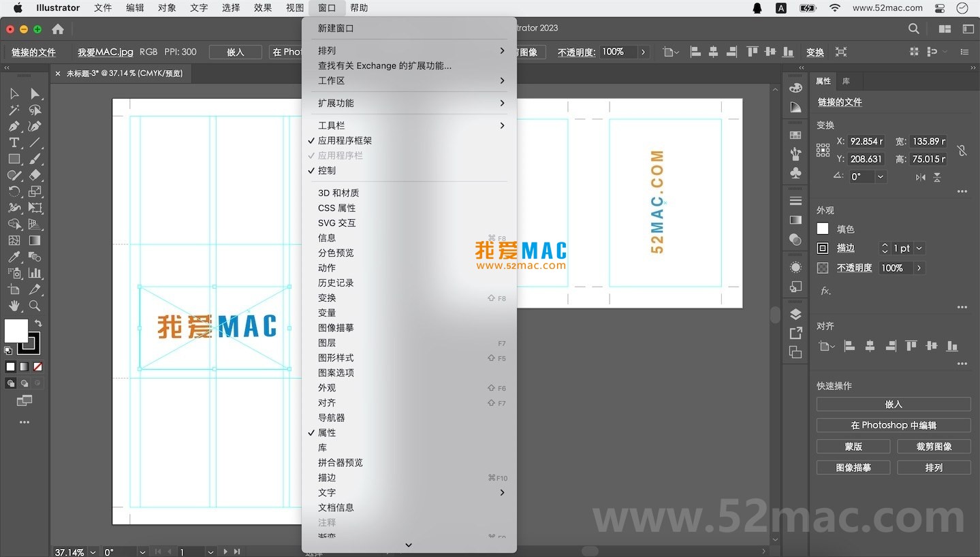Screen dimensions: 980x557
Task: Select the Pen tool
Action: (14, 126)
